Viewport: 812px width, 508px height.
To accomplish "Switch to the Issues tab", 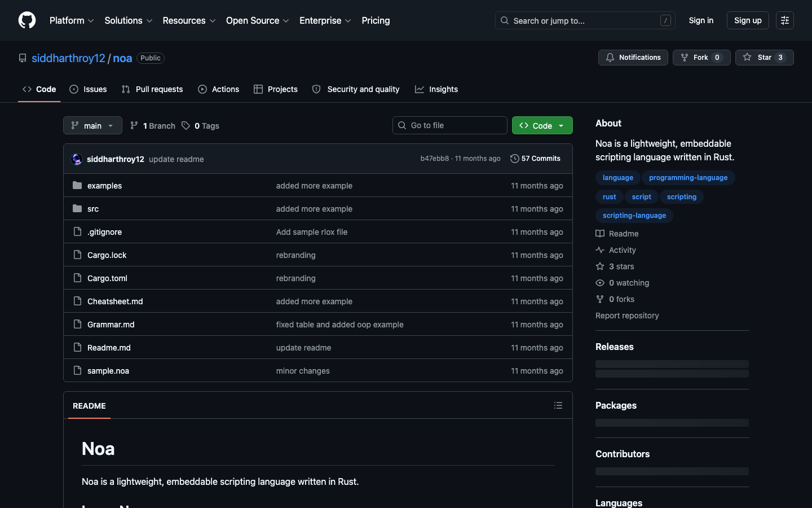I will pyautogui.click(x=88, y=89).
